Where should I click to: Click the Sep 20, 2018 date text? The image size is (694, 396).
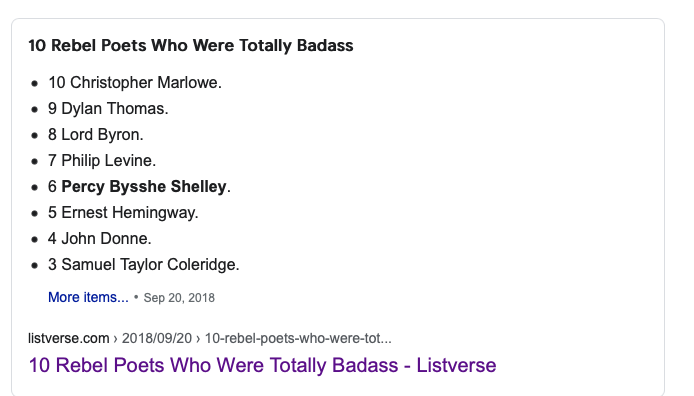(179, 298)
